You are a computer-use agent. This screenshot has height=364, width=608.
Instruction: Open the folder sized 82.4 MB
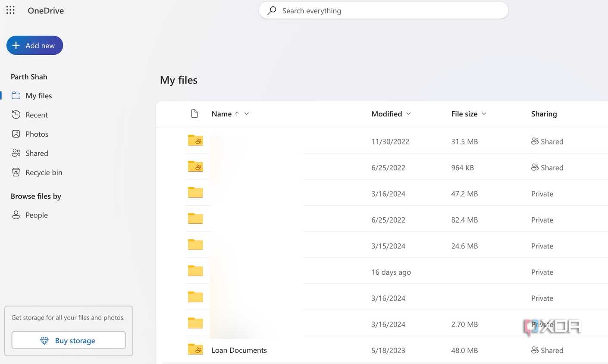(195, 219)
